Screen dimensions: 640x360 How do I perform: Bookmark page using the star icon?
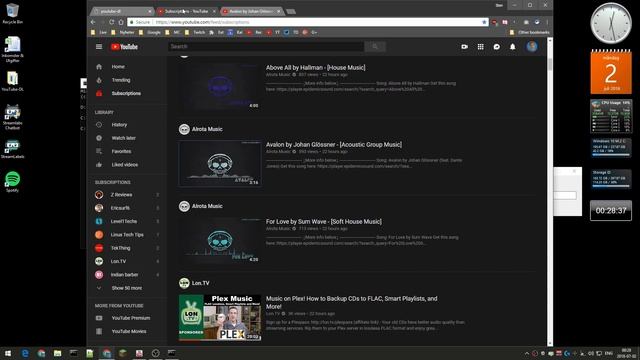coord(484,22)
